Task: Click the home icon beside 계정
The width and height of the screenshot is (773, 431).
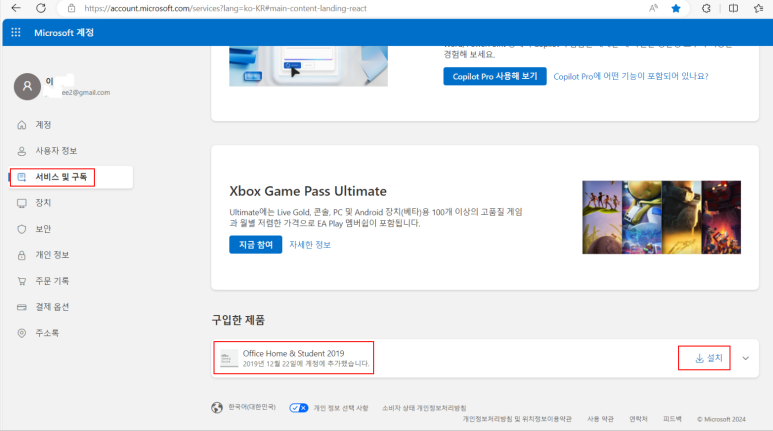Action: click(x=22, y=125)
